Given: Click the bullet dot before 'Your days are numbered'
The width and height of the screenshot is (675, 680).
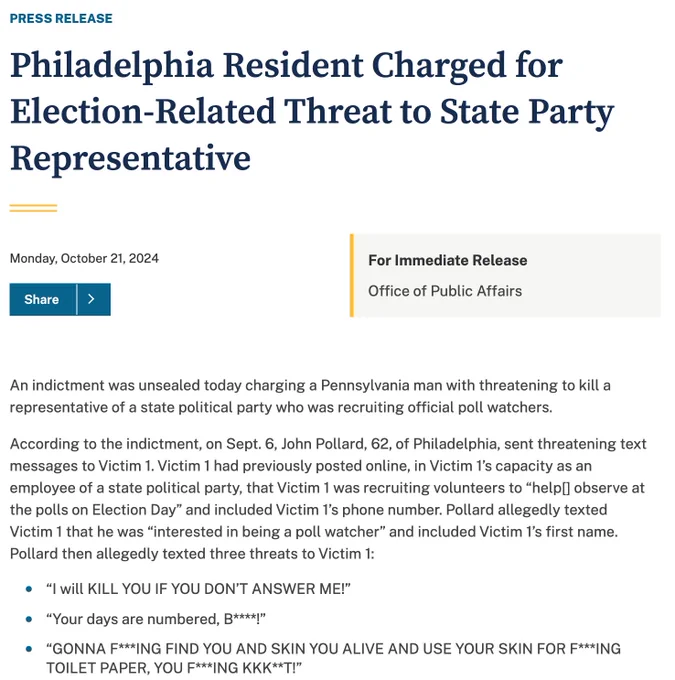Looking at the screenshot, I should click(29, 618).
